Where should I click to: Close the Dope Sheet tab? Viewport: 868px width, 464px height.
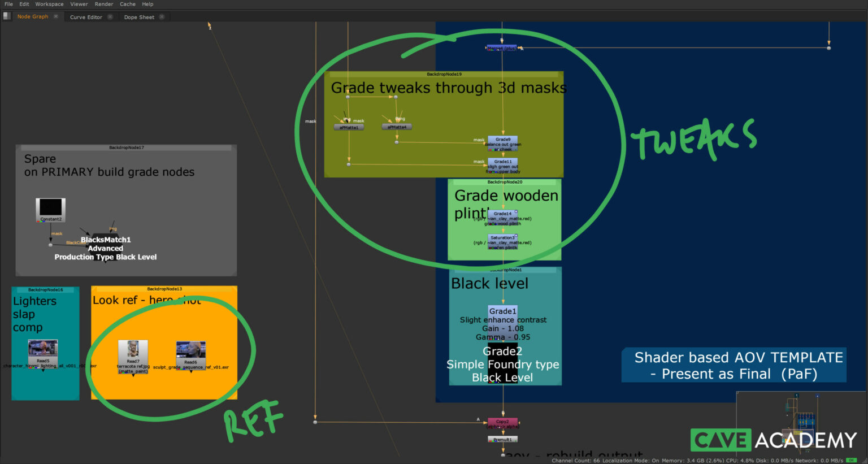[x=162, y=17]
